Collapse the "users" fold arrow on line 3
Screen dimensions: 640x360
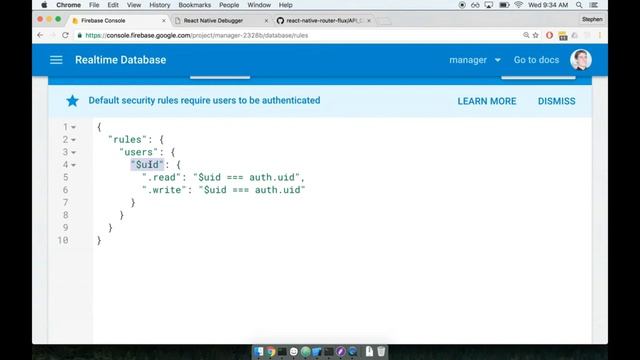(73, 153)
